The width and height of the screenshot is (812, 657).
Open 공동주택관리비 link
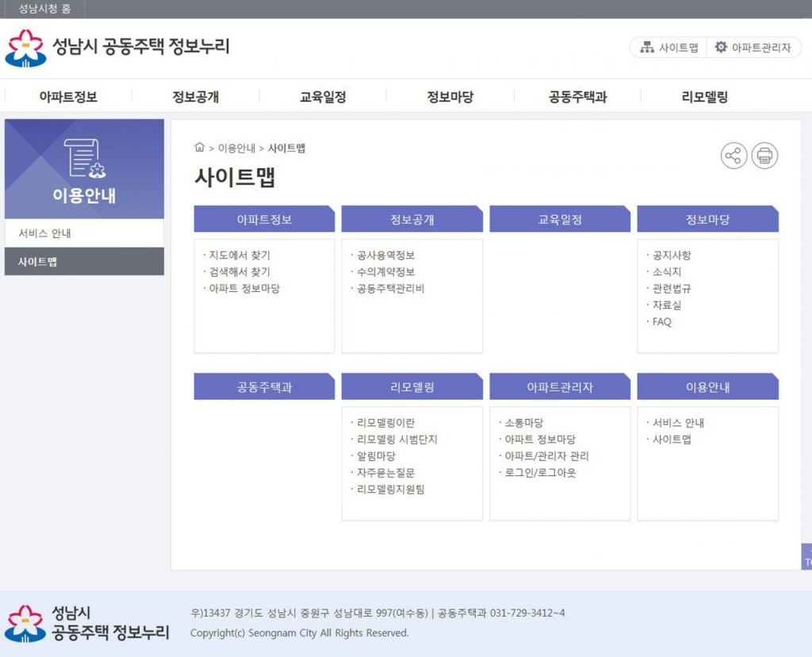390,289
